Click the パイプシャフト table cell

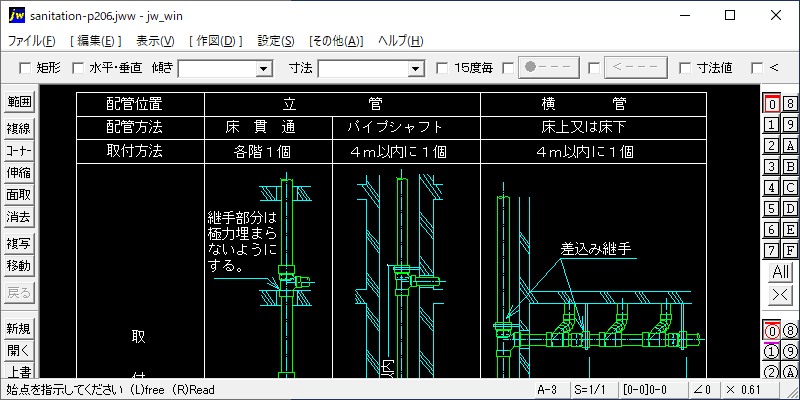tap(406, 128)
